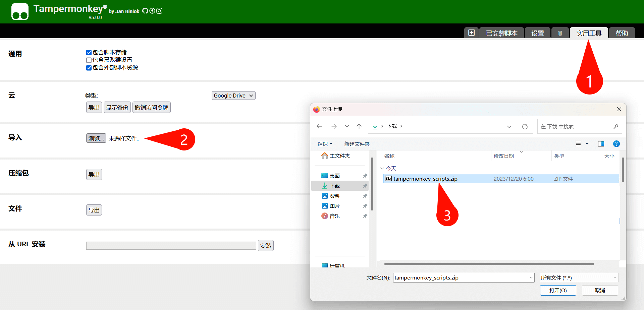Go back in the file dialog
Viewport: 644px width, 310px height.
coord(319,126)
